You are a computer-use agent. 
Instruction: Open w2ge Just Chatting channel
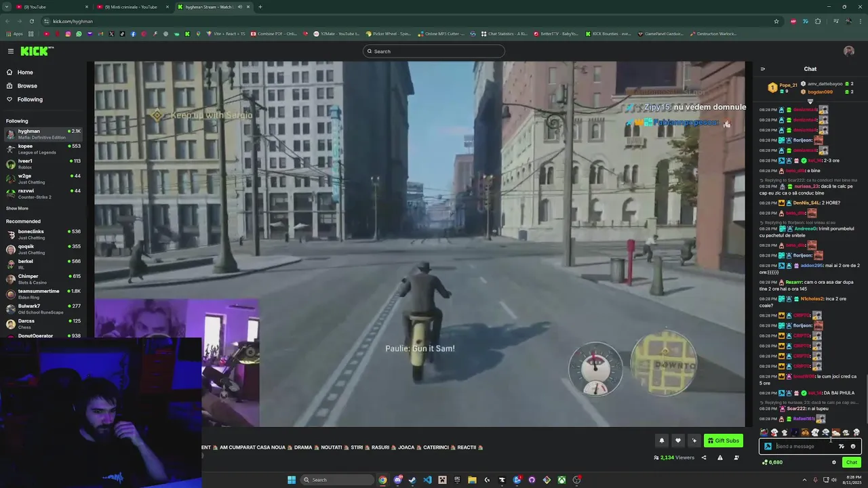(43, 179)
